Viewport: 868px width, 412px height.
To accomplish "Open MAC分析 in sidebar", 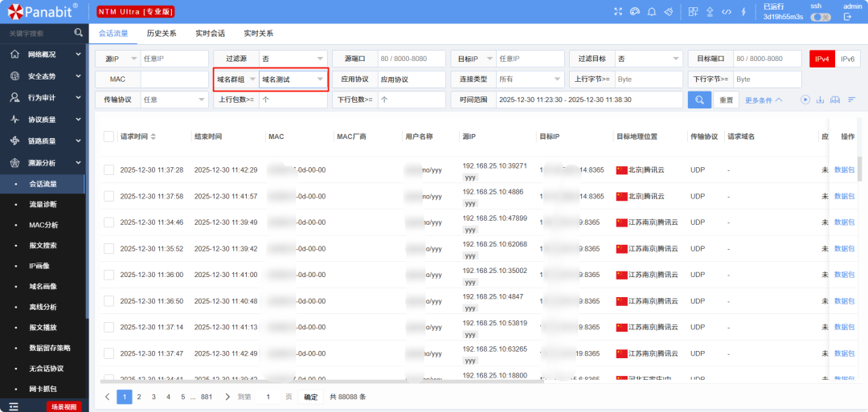I will (43, 225).
